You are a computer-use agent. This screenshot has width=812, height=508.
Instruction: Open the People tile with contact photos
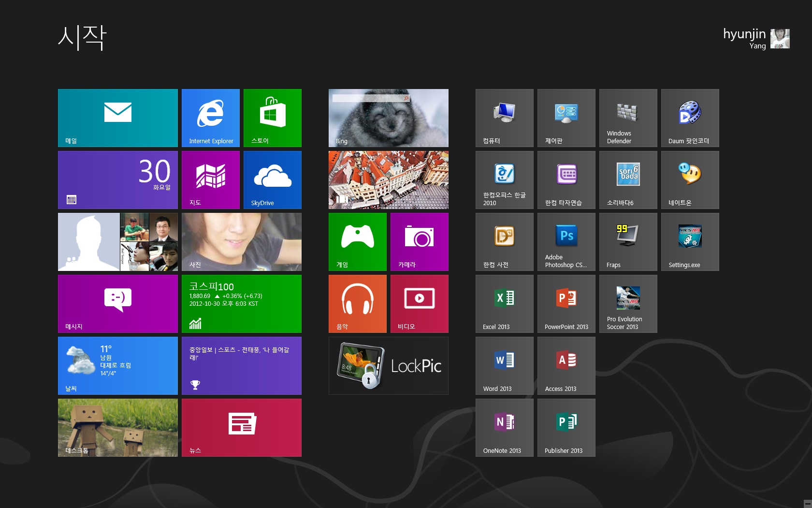118,242
